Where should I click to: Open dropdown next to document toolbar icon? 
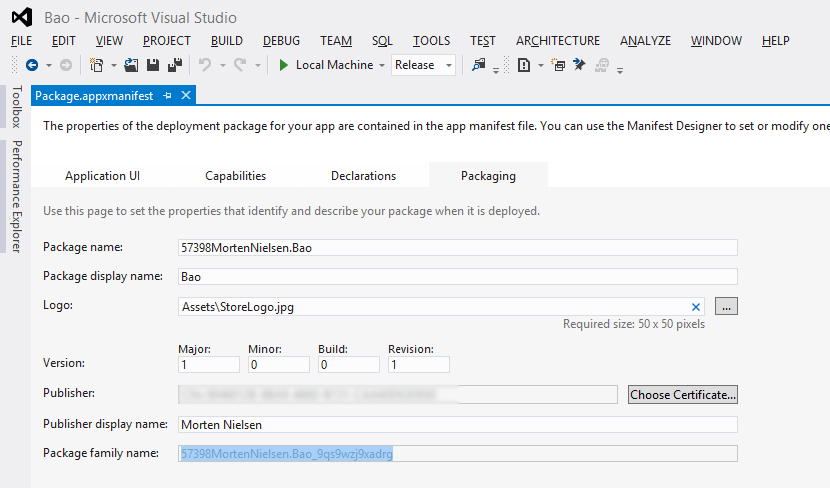coord(540,66)
